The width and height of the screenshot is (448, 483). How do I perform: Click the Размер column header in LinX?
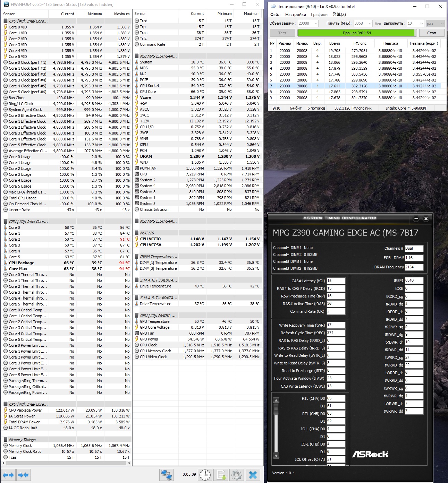285,43
